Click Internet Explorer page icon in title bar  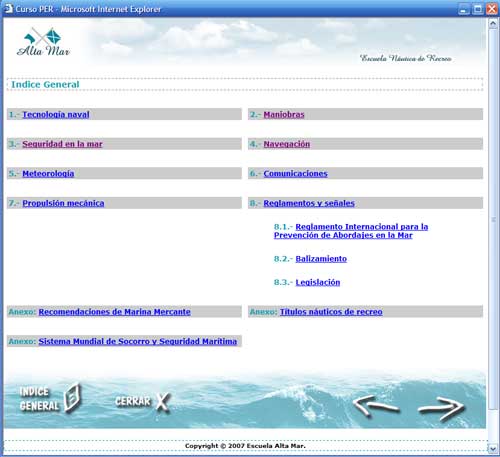coord(8,9)
